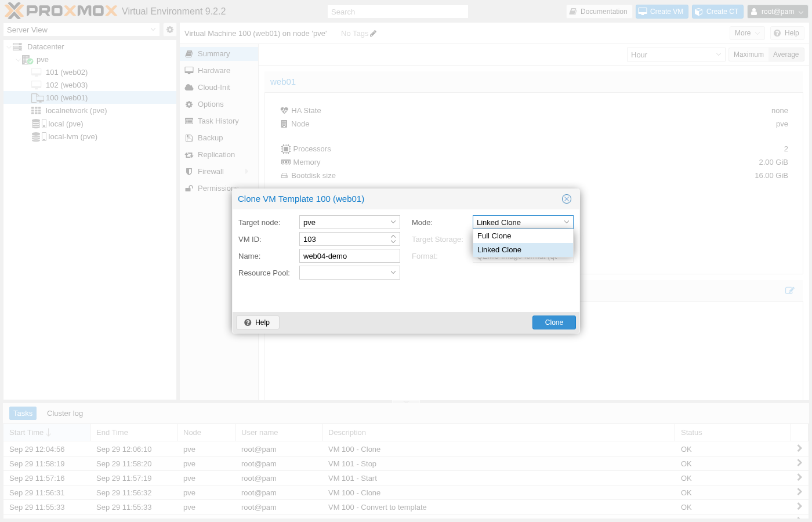Screen dimensions: 812x522
Task: Open the Mode combo box arrow
Action: click(567, 222)
